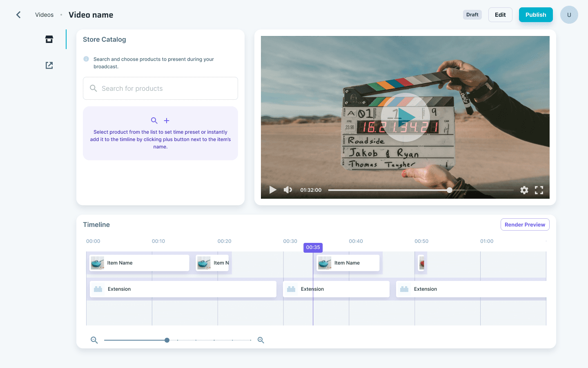The width and height of the screenshot is (588, 368).
Task: Click the Draft status badge
Action: click(472, 15)
